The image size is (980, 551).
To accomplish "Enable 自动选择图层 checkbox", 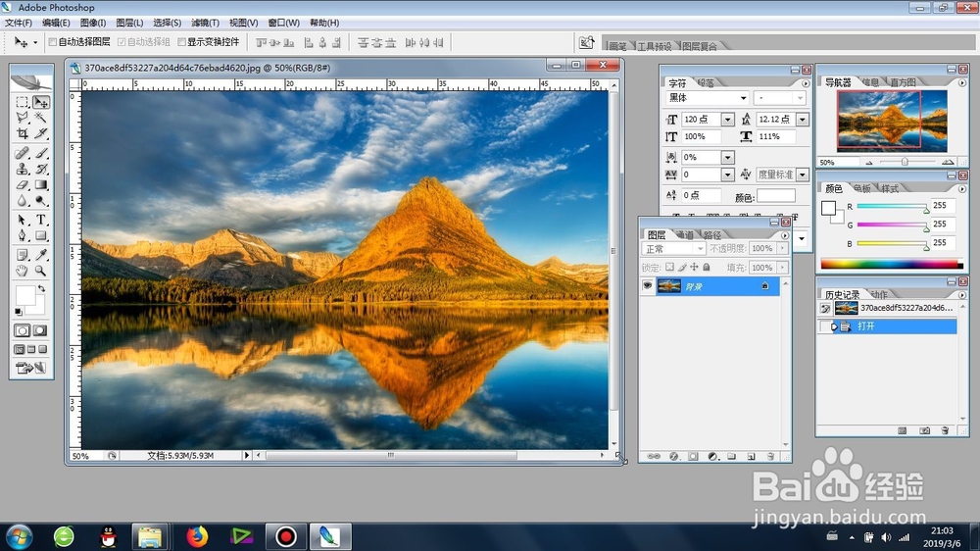I will coord(53,42).
